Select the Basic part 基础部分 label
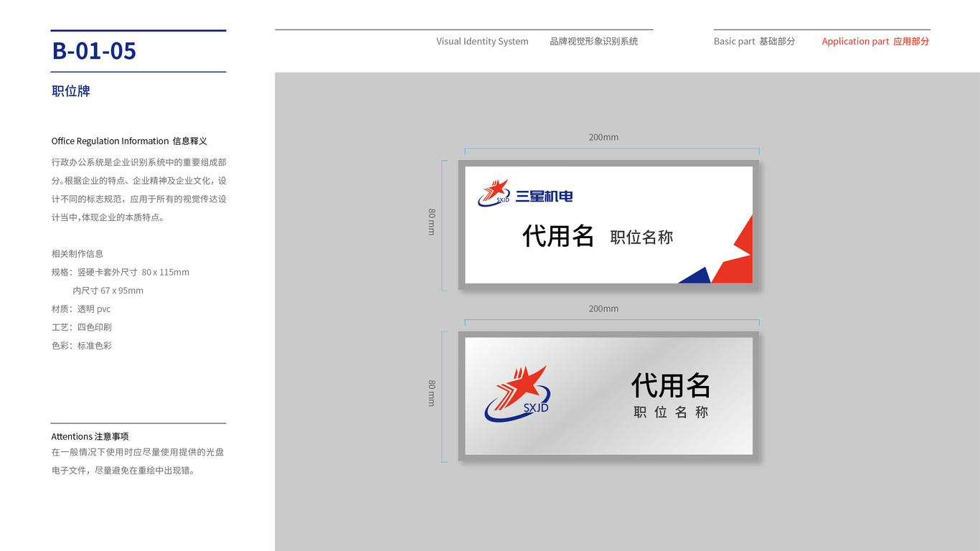Image resolution: width=980 pixels, height=551 pixels. pos(754,42)
